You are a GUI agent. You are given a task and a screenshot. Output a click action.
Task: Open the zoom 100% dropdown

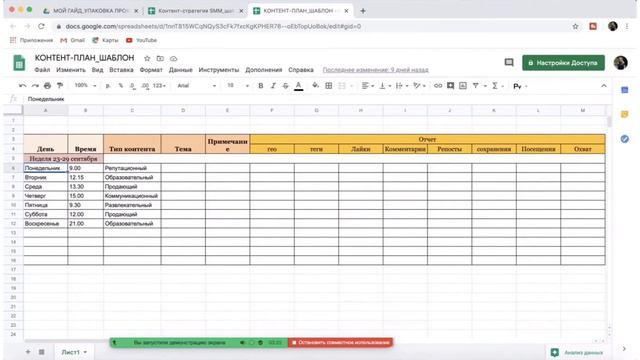85,86
